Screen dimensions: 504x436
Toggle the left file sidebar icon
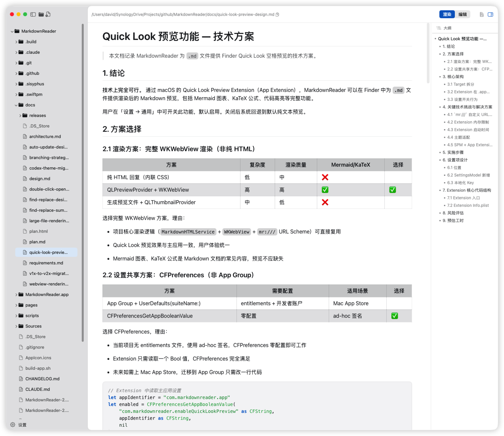pyautogui.click(x=33, y=14)
